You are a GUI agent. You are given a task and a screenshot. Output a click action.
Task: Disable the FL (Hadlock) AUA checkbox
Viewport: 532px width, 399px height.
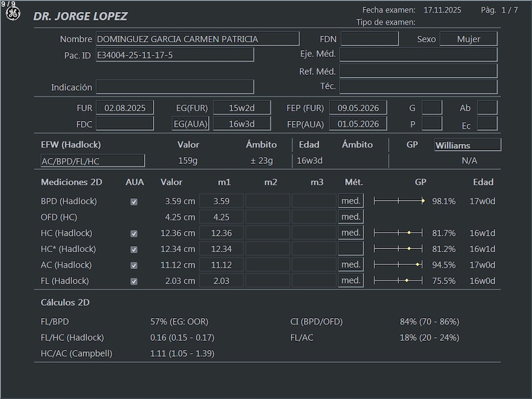(x=134, y=281)
